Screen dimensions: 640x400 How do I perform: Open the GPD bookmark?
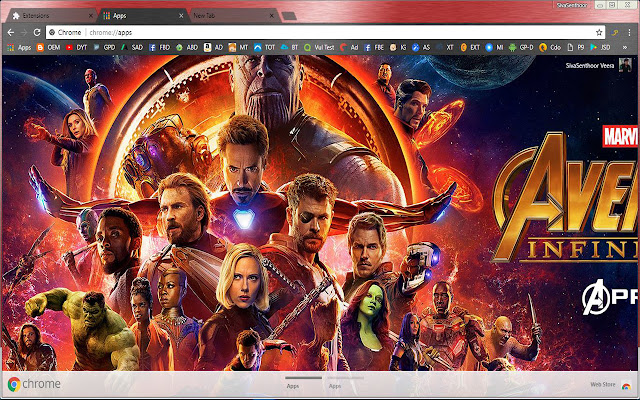pos(104,47)
